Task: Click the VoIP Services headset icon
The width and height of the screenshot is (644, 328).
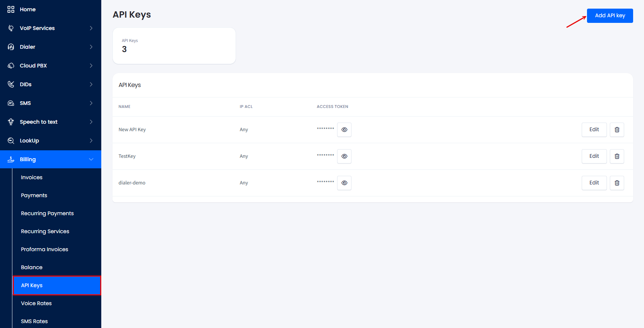Action: (x=11, y=28)
